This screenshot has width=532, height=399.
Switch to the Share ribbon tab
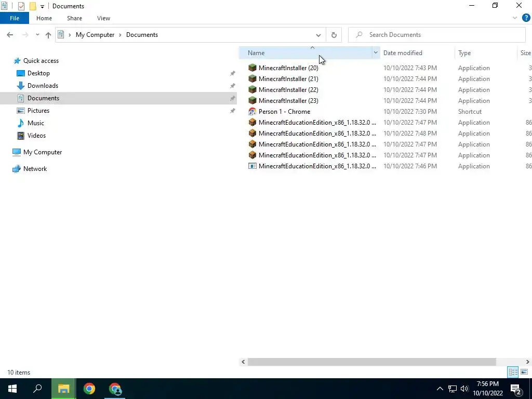(x=74, y=18)
